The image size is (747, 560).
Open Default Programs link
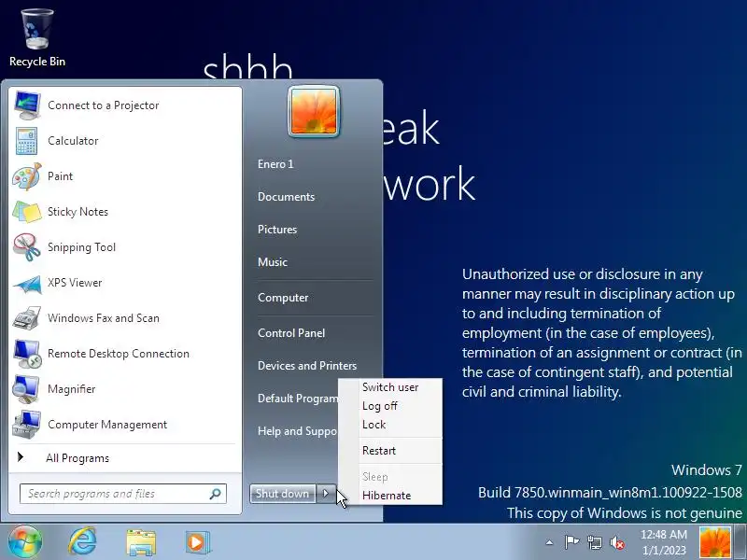point(297,399)
